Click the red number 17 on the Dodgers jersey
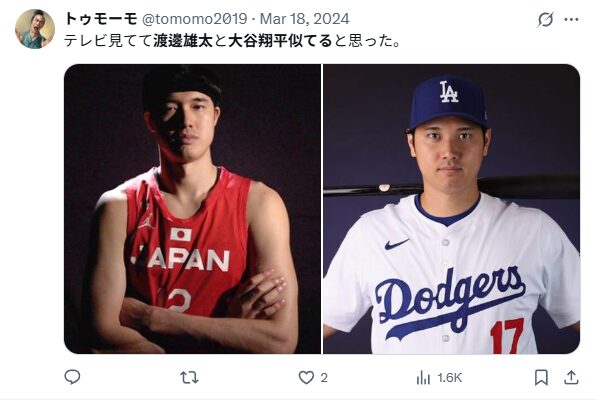 (x=508, y=336)
